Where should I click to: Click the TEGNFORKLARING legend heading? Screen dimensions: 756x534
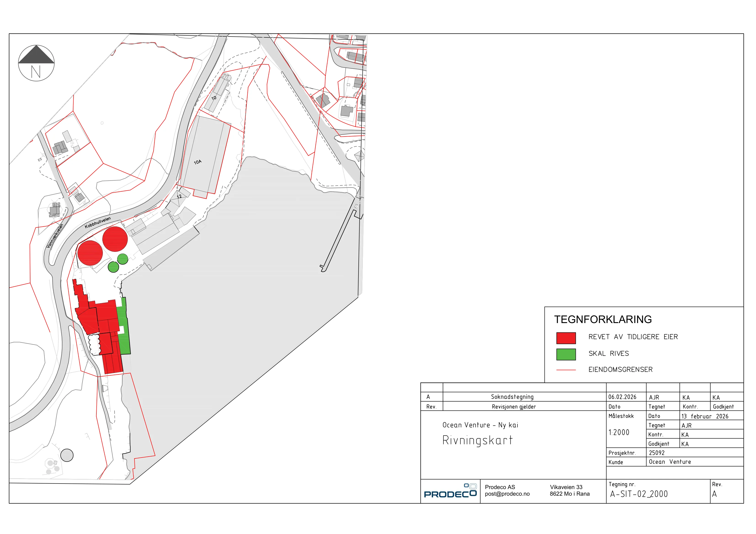(603, 319)
